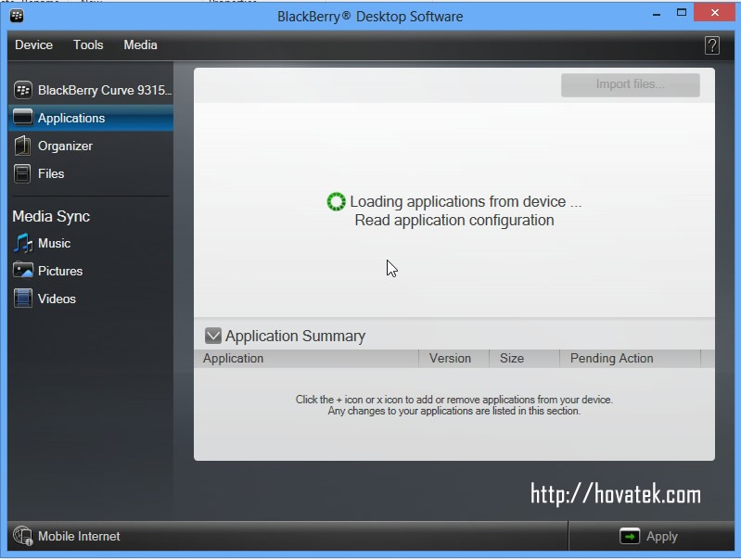The width and height of the screenshot is (741, 560).
Task: Click the Music note icon
Action: point(22,243)
